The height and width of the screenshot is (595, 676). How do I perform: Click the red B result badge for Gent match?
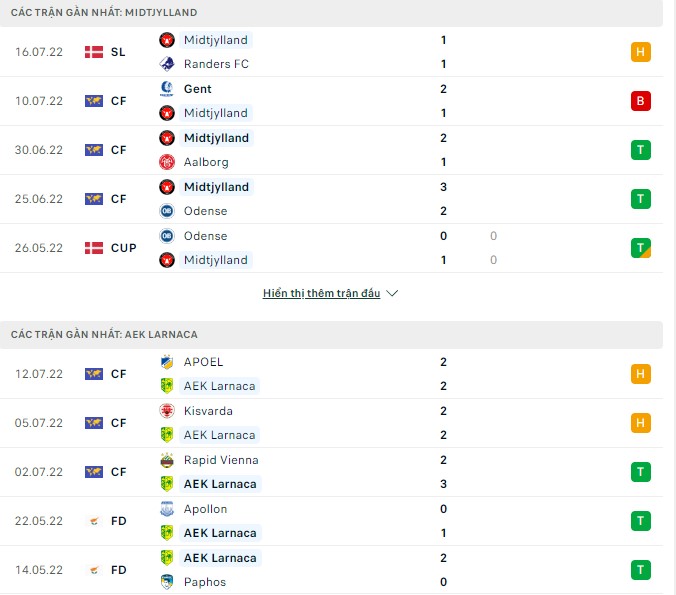coord(641,101)
